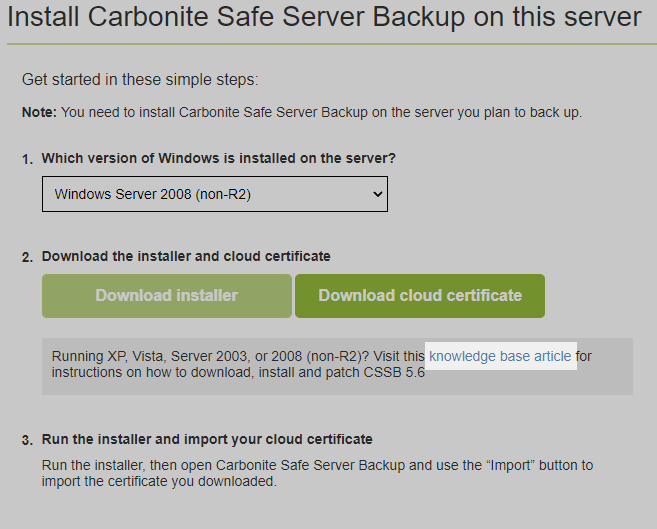The height and width of the screenshot is (529, 657).
Task: Click the step number 1 marker
Action: (x=27, y=160)
